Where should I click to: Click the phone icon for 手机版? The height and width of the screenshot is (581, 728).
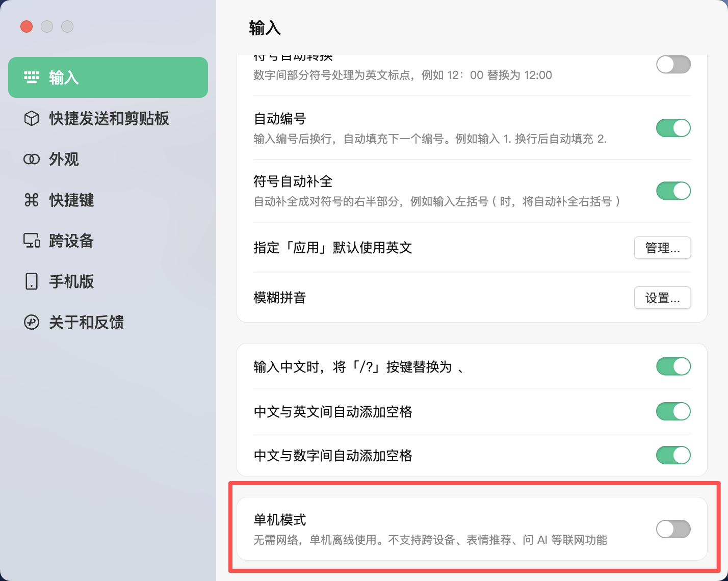(x=32, y=281)
